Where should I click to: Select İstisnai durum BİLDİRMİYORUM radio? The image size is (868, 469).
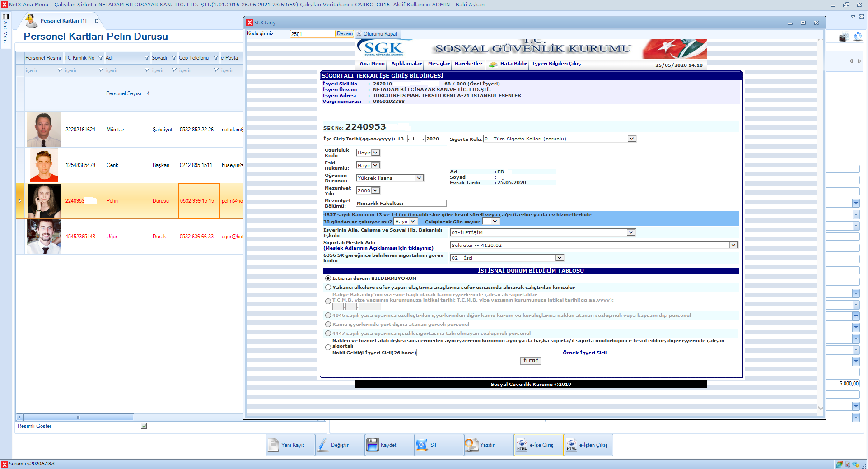click(x=328, y=278)
